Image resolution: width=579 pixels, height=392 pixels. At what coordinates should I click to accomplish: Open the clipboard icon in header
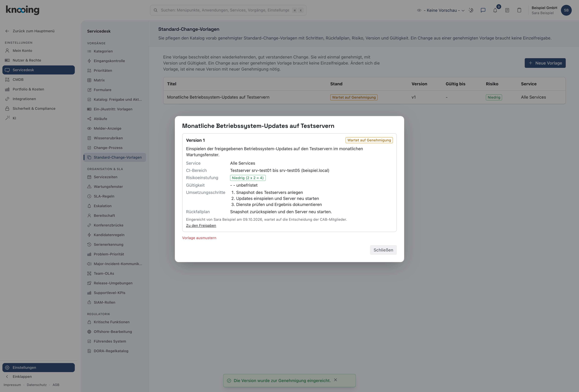(519, 10)
